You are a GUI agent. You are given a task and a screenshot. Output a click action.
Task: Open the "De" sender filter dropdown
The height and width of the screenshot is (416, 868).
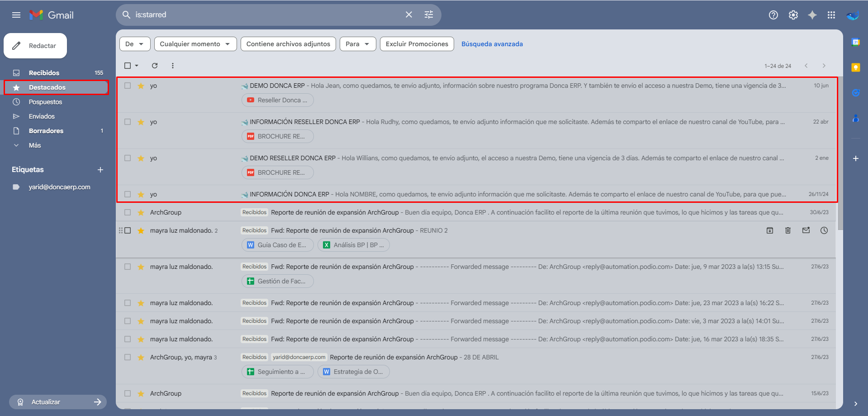coord(134,44)
